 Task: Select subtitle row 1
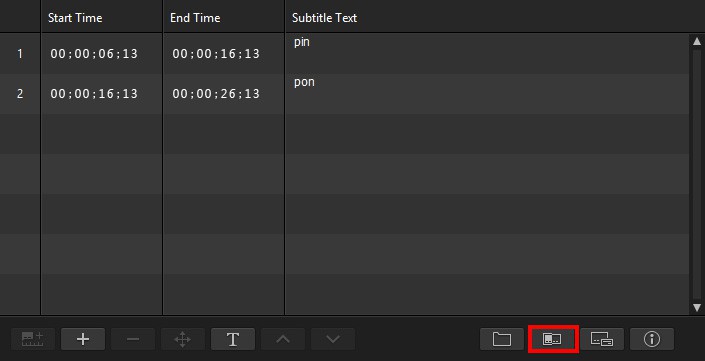(x=344, y=54)
